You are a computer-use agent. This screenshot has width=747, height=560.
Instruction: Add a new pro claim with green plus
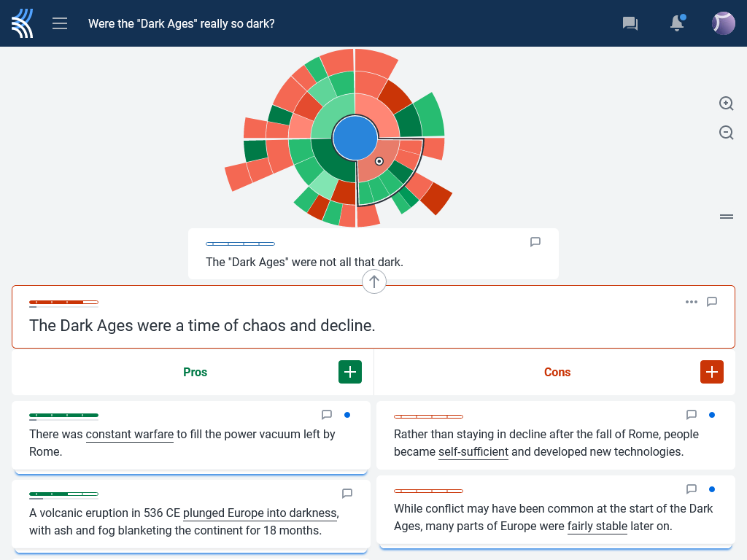click(x=350, y=372)
